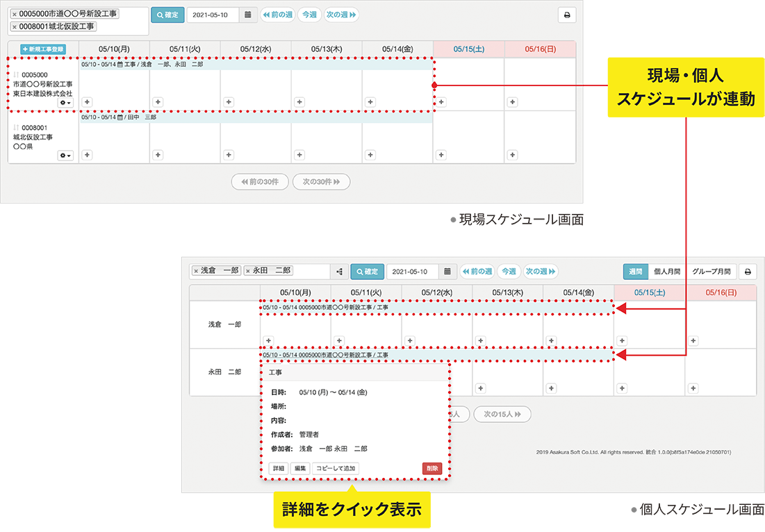Viewport: 765px width, 532px height.
Task: Switch to グループ月間 view tab
Action: click(711, 272)
